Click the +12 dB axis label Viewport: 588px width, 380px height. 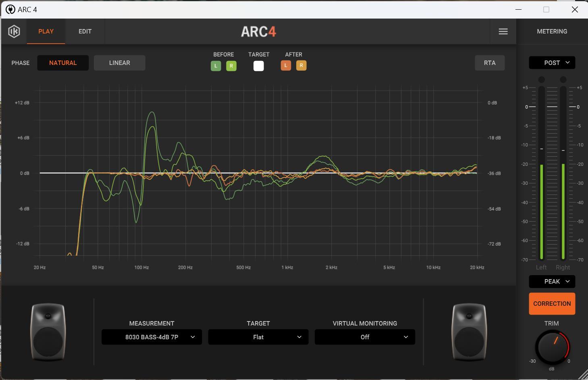tap(22, 103)
